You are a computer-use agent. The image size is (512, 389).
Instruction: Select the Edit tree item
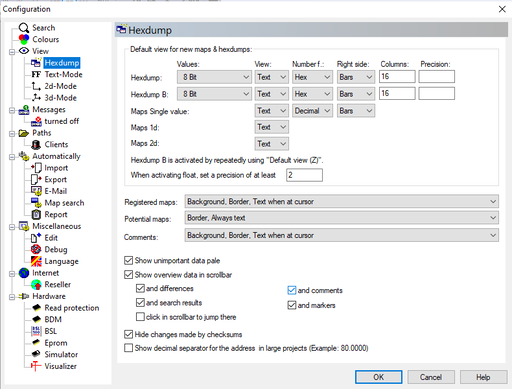coord(51,238)
